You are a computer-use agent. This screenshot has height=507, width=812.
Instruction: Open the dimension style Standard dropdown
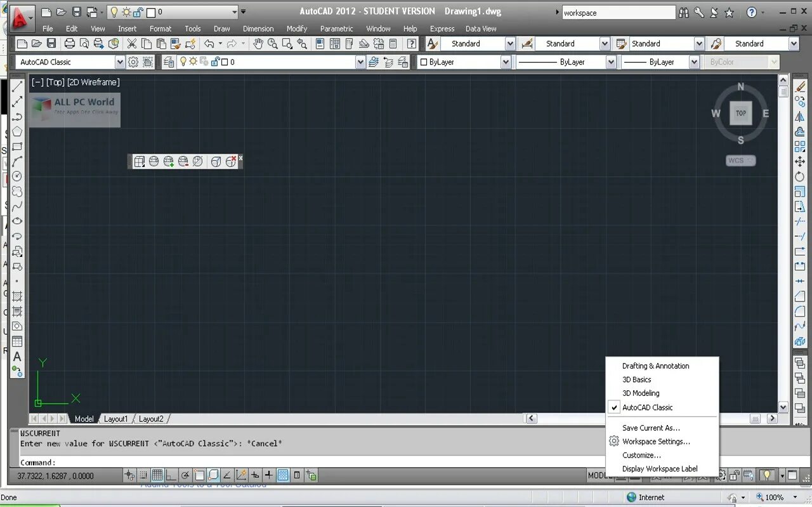[605, 44]
